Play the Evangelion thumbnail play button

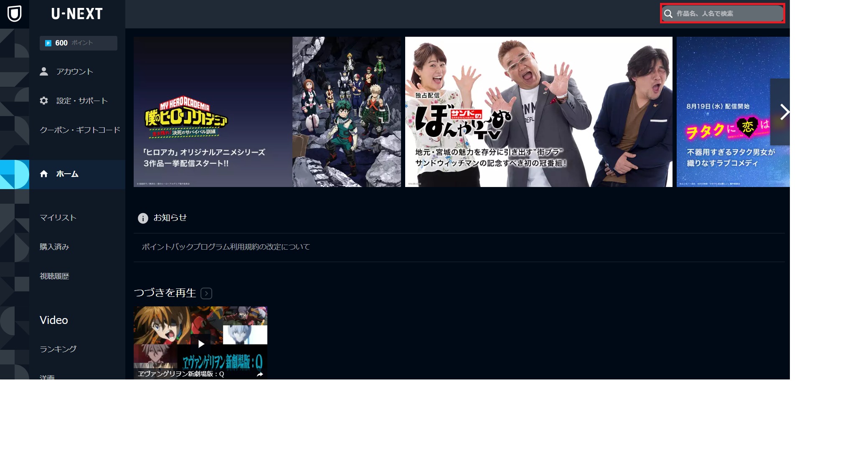[x=201, y=344]
